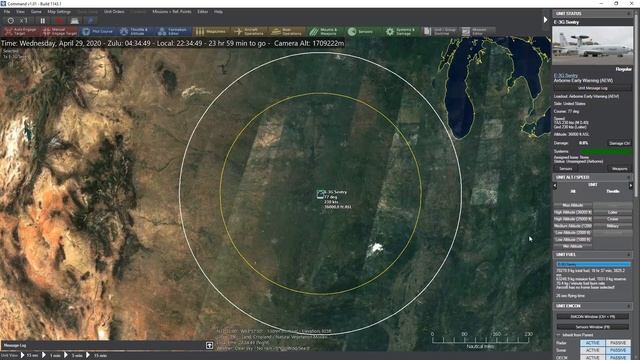Open the Unit Orders menu
This screenshot has width=640, height=360.
[x=114, y=12]
